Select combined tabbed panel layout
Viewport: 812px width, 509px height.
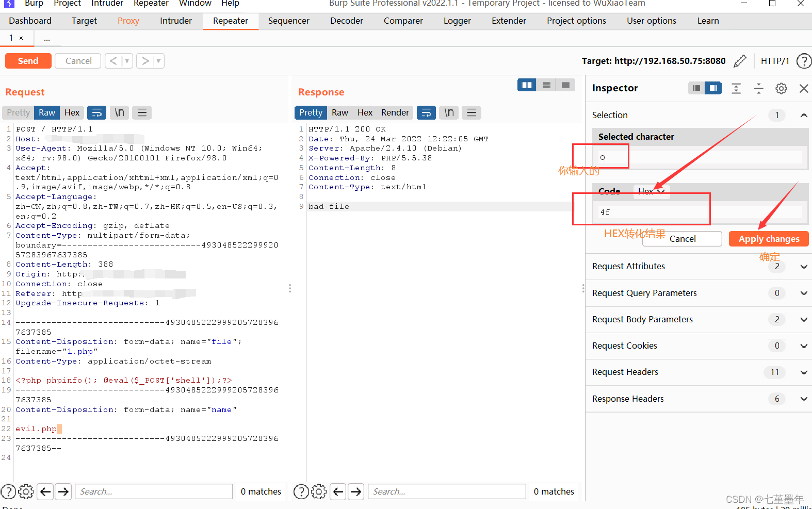[x=565, y=85]
